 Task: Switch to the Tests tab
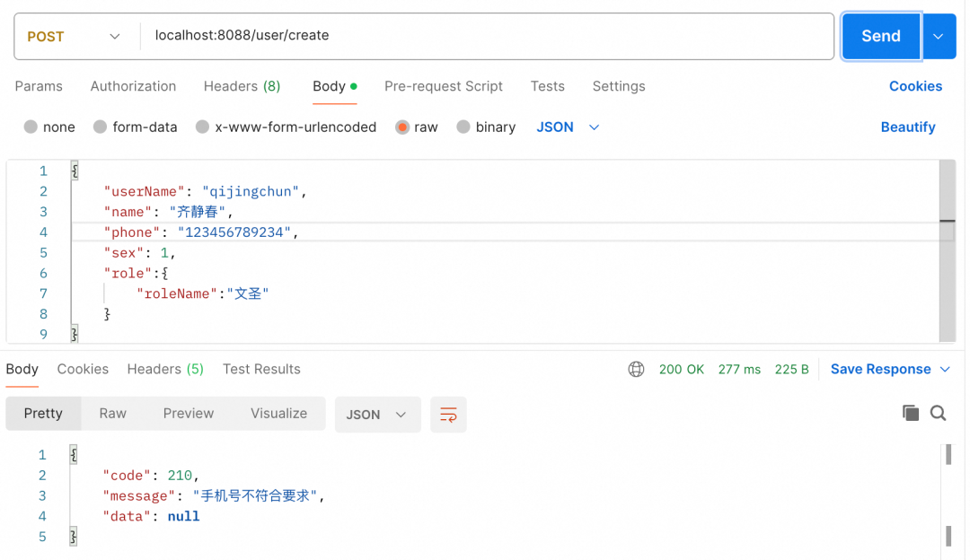(548, 86)
